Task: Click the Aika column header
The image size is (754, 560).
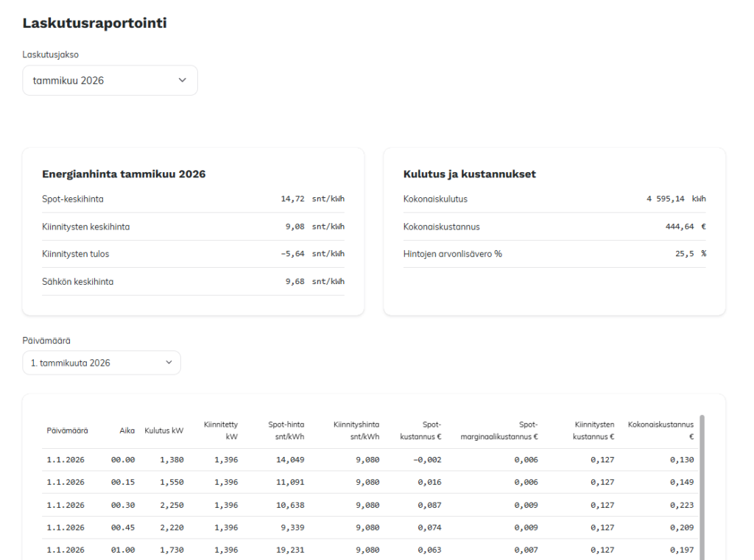Action: click(127, 430)
